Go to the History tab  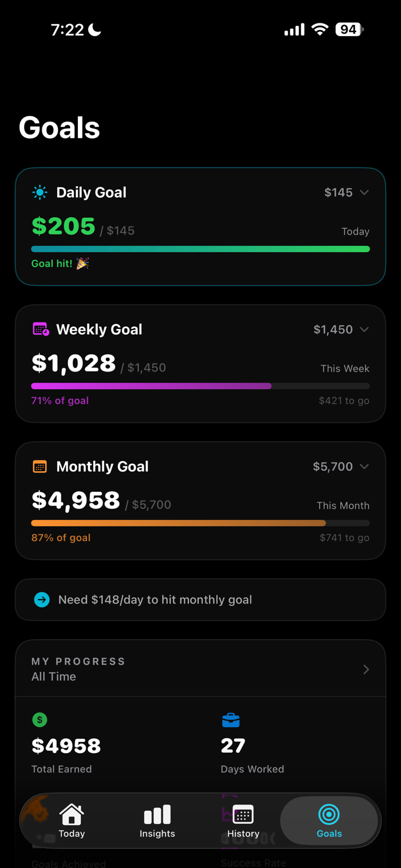(243, 820)
